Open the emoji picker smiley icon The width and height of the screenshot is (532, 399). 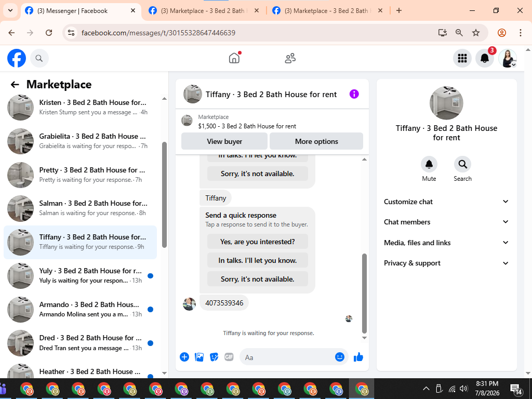pyautogui.click(x=340, y=357)
